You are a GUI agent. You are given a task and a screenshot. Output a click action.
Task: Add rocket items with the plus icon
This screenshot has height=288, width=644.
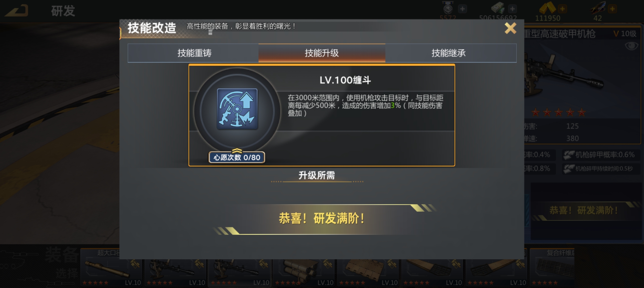(612, 9)
